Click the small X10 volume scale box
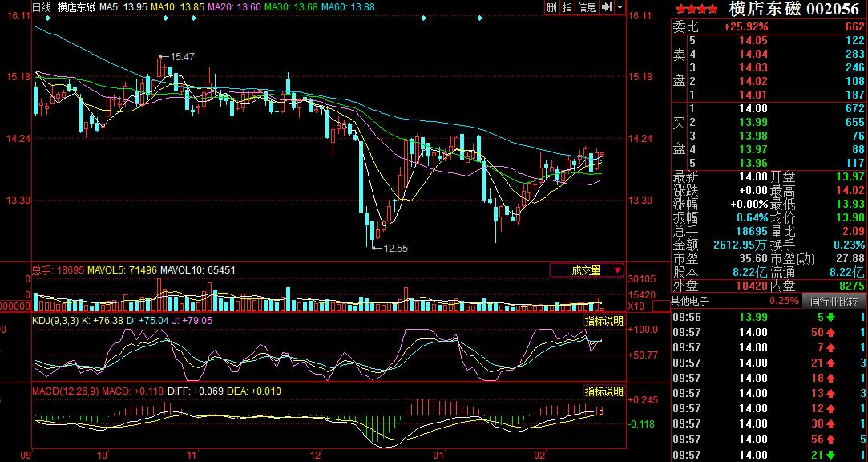The image size is (868, 462). (636, 306)
